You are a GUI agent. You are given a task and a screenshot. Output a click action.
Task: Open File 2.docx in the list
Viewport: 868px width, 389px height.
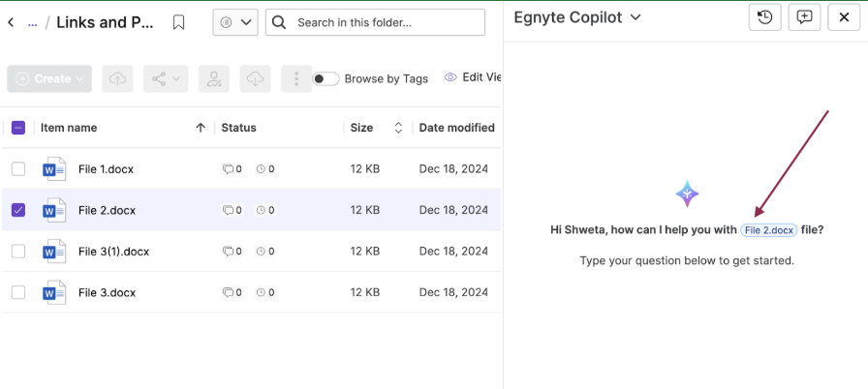[107, 210]
